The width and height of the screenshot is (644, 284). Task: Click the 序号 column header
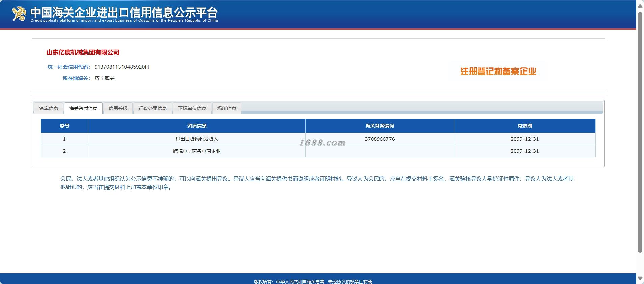tap(64, 126)
